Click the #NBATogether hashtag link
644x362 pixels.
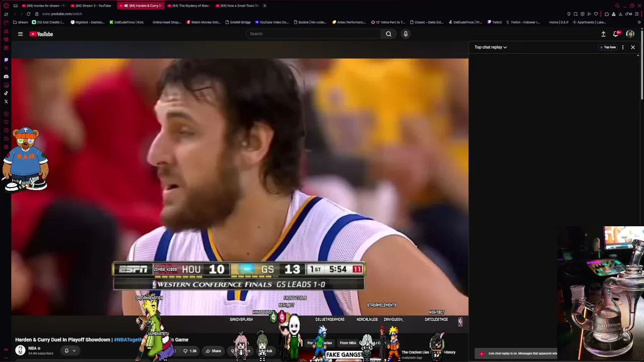pos(128,340)
